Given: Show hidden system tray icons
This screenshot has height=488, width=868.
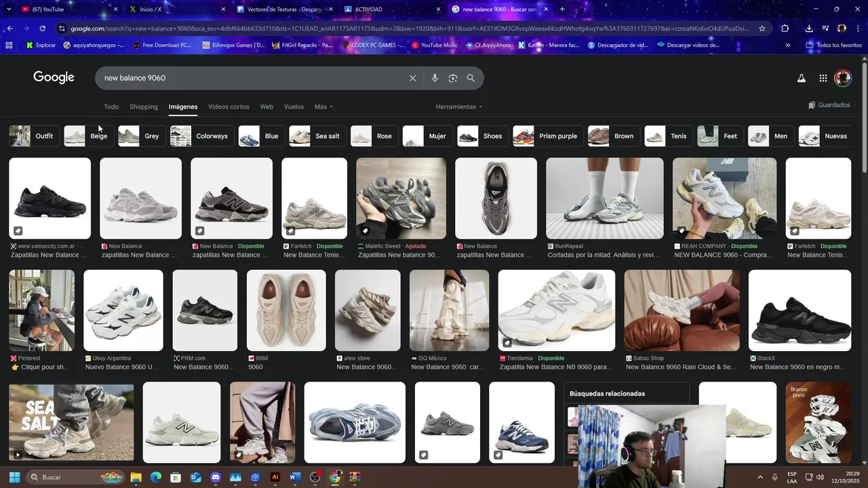Looking at the screenshot, I should pyautogui.click(x=759, y=477).
